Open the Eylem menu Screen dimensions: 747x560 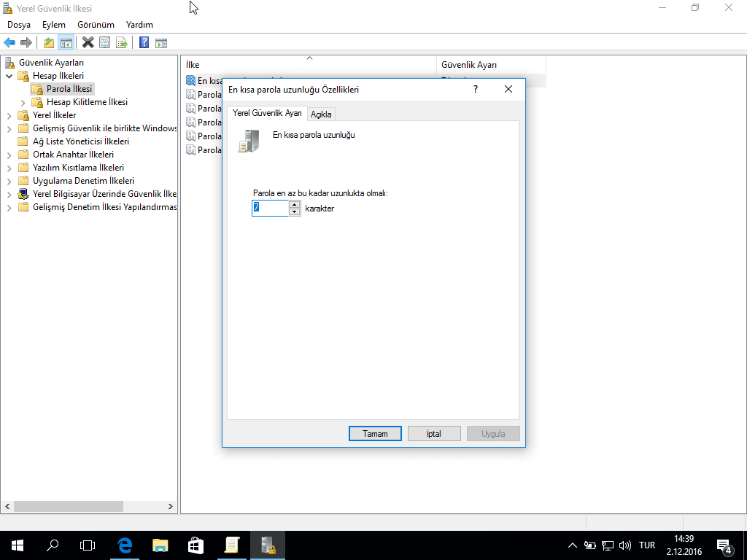pos(53,25)
